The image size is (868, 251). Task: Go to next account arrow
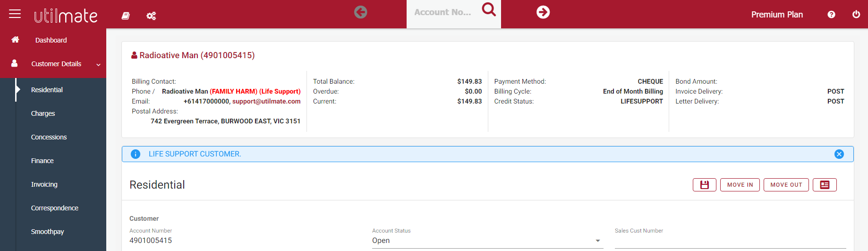[543, 12]
